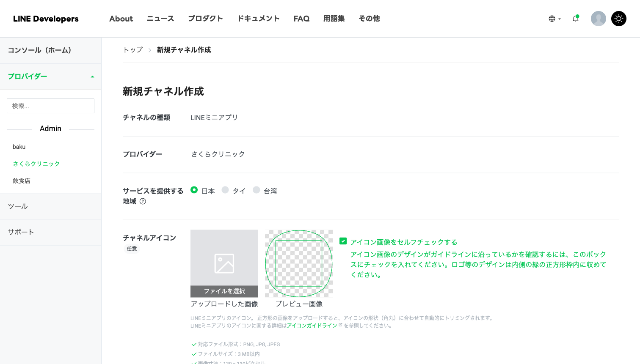The image size is (640, 364).
Task: Click the provider search field
Action: (50, 106)
